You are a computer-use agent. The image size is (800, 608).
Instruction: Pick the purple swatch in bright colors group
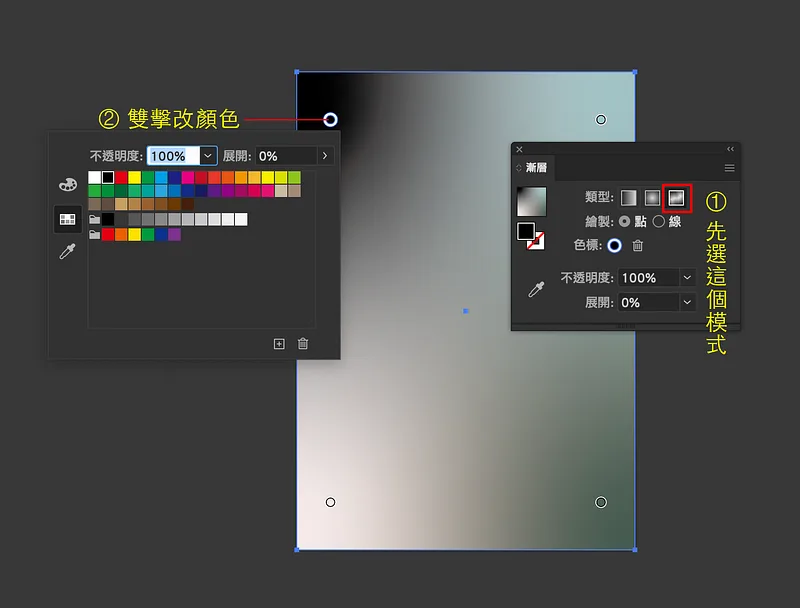(174, 235)
